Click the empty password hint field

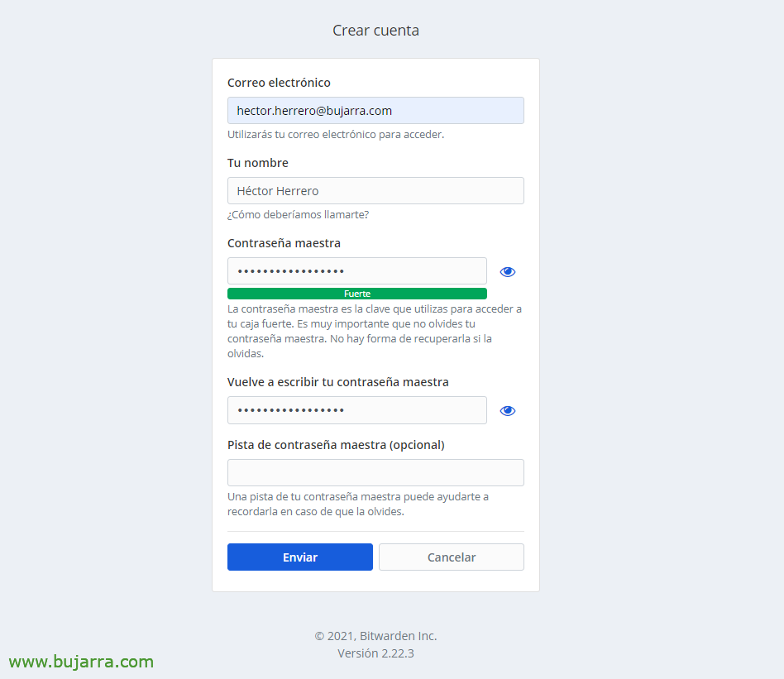coord(375,472)
